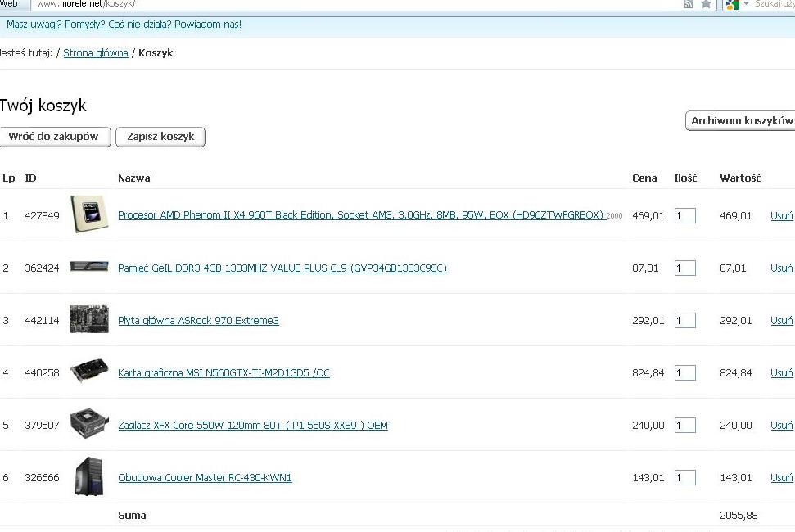Image resolution: width=795 pixels, height=532 pixels.
Task: Open the MSI N560GTX-TI graphics card link
Action: [224, 373]
